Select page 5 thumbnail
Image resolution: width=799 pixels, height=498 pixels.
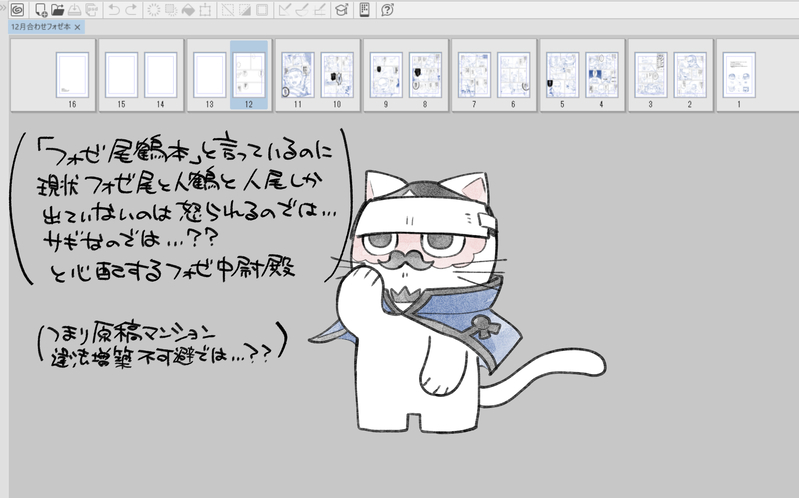pos(562,75)
